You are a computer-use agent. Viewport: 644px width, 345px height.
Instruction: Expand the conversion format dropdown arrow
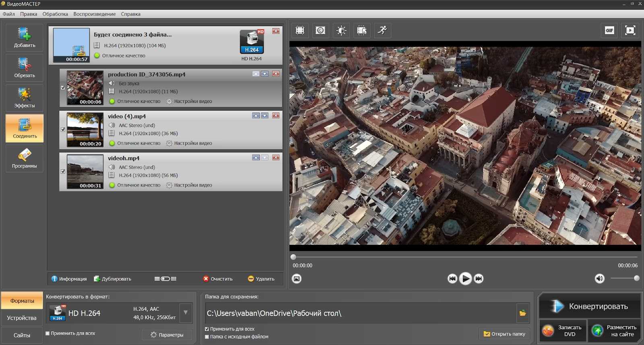point(186,312)
